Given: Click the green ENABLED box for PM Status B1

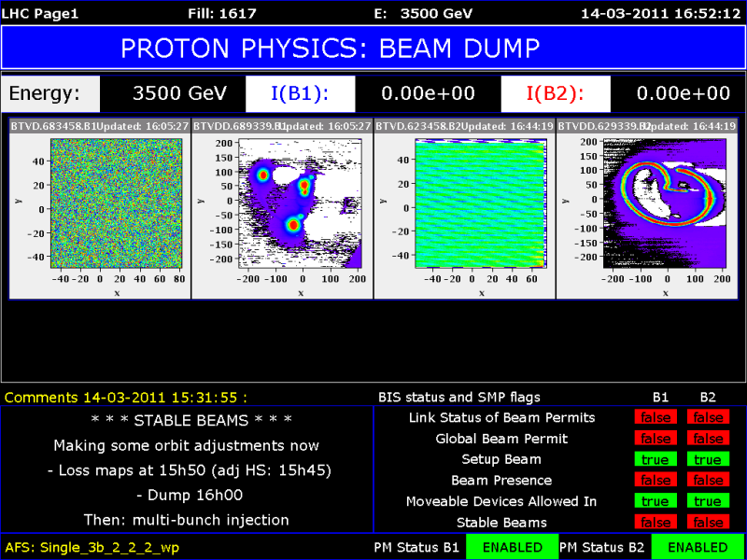Looking at the screenshot, I should [x=512, y=547].
